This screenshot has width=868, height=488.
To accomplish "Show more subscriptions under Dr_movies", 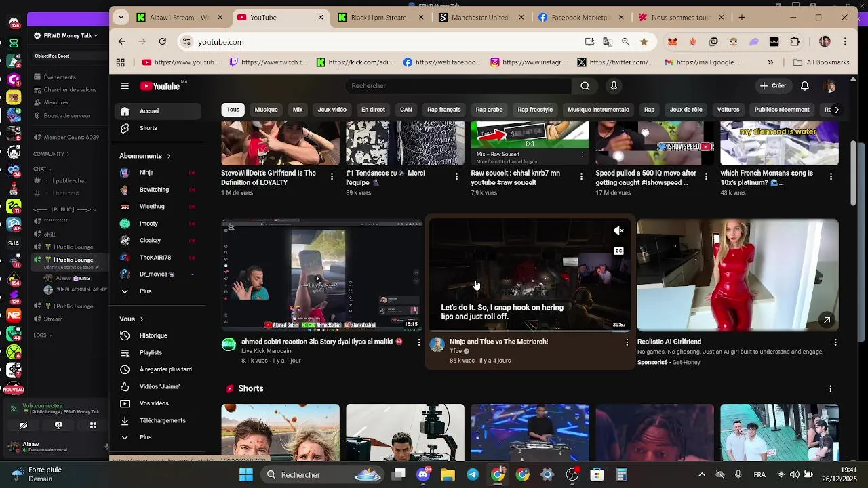I will [145, 291].
